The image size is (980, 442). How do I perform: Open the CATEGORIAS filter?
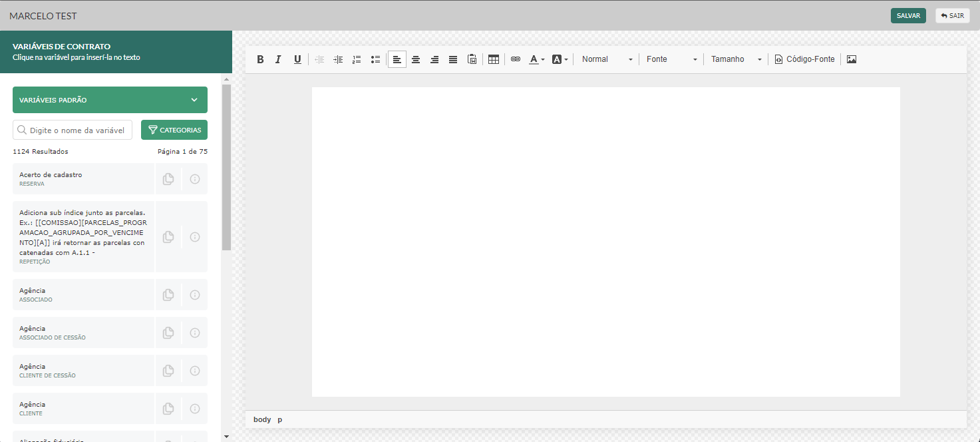tap(174, 130)
